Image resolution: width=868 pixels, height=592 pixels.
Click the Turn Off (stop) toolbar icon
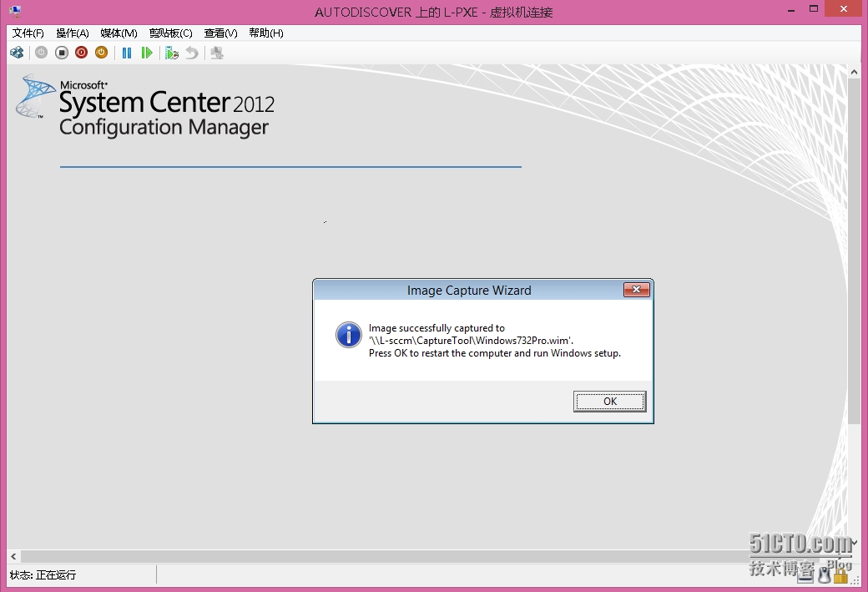click(x=62, y=53)
